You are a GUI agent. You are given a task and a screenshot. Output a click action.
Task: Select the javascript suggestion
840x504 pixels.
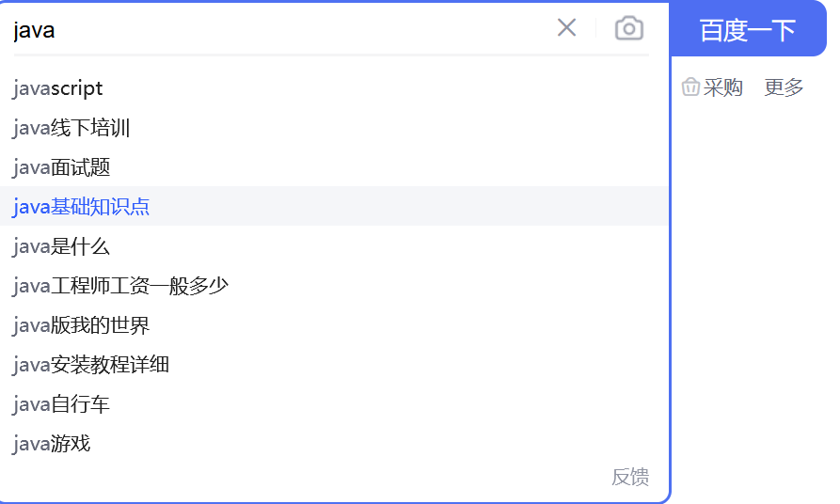58,88
